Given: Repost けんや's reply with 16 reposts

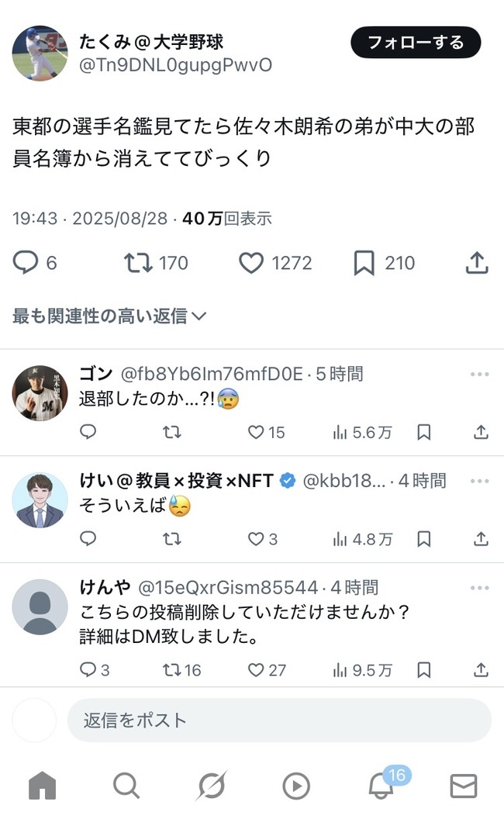Looking at the screenshot, I should tap(181, 669).
